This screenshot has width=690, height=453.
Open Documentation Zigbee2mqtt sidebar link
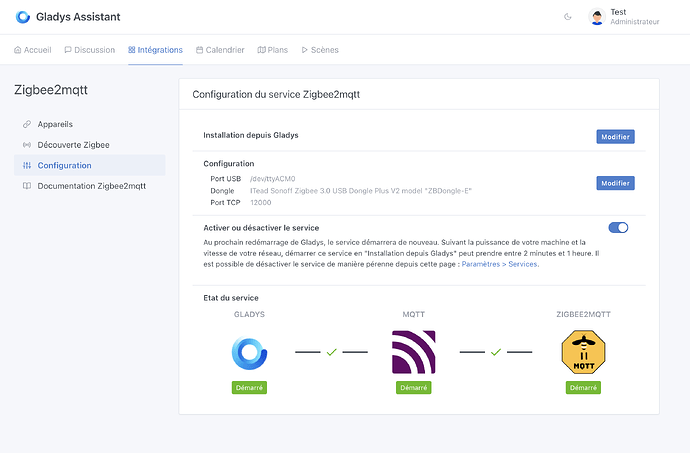click(x=91, y=186)
